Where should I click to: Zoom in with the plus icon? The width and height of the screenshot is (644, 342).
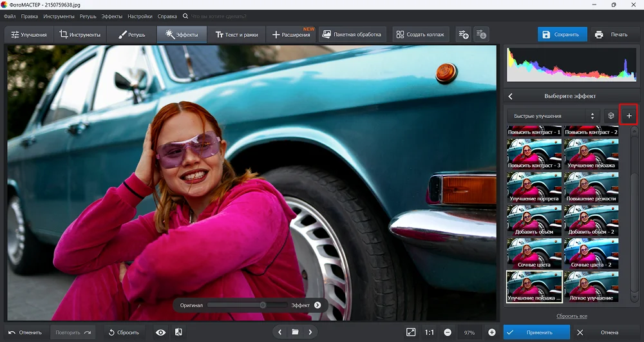pos(491,332)
